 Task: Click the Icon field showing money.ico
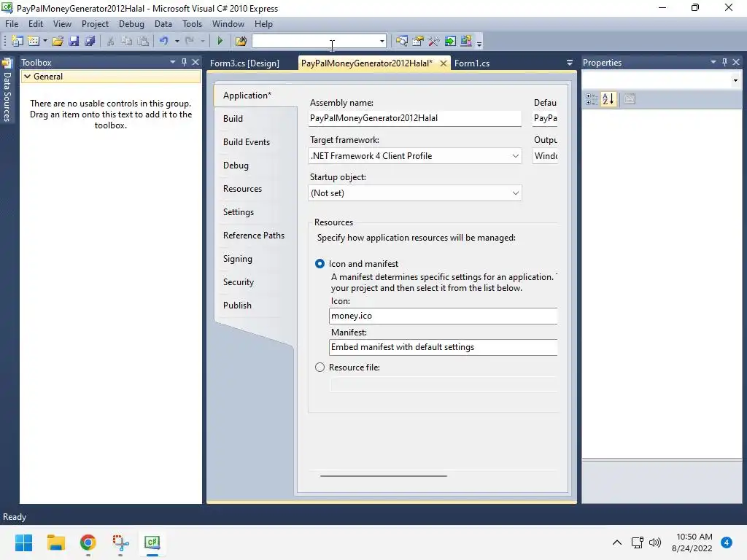[443, 316]
